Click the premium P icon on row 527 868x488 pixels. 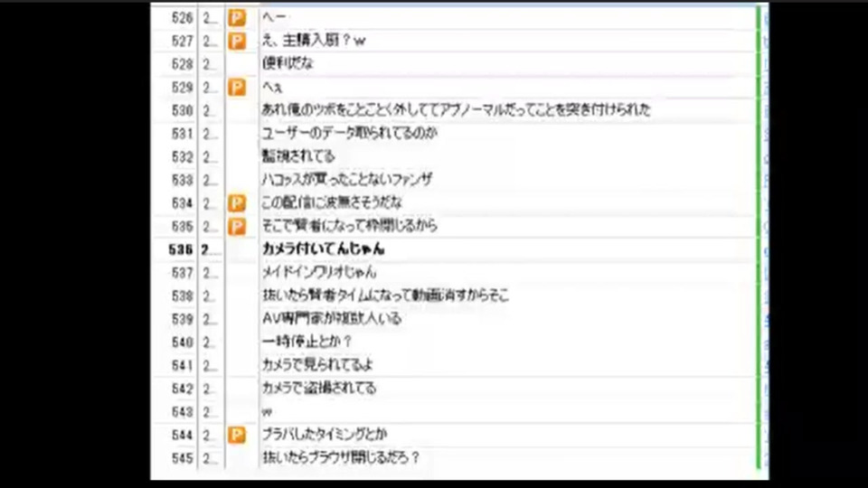tap(237, 41)
